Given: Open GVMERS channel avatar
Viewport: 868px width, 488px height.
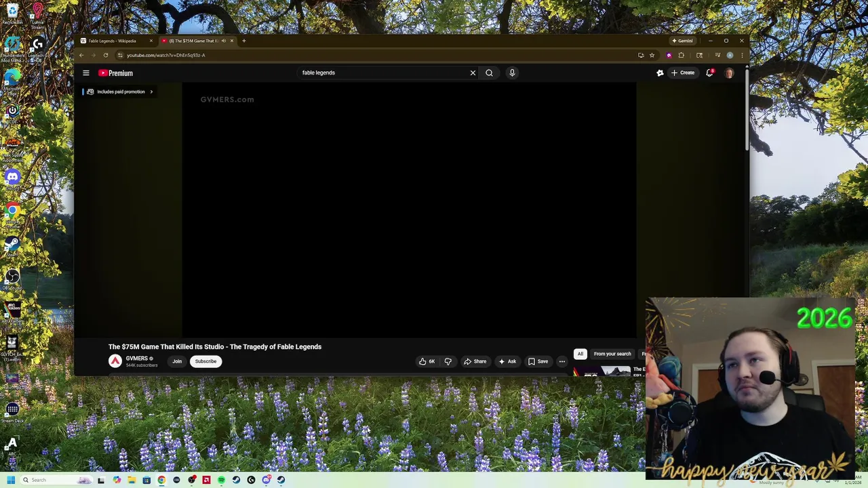Looking at the screenshot, I should (x=115, y=361).
